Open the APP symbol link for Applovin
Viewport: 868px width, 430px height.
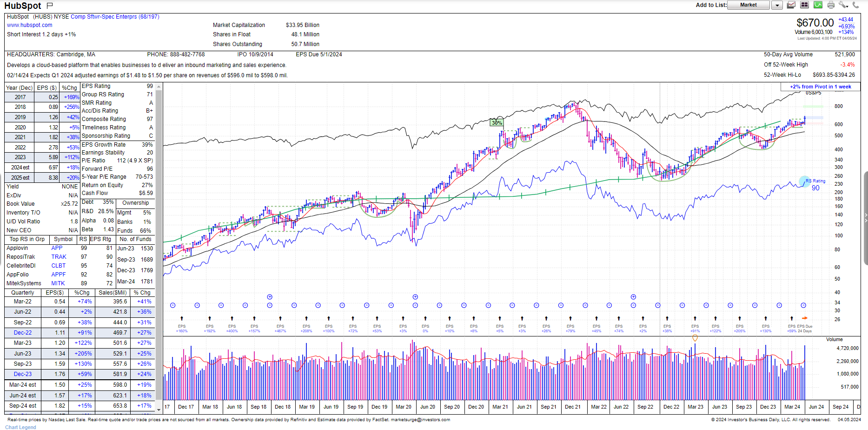(x=57, y=248)
